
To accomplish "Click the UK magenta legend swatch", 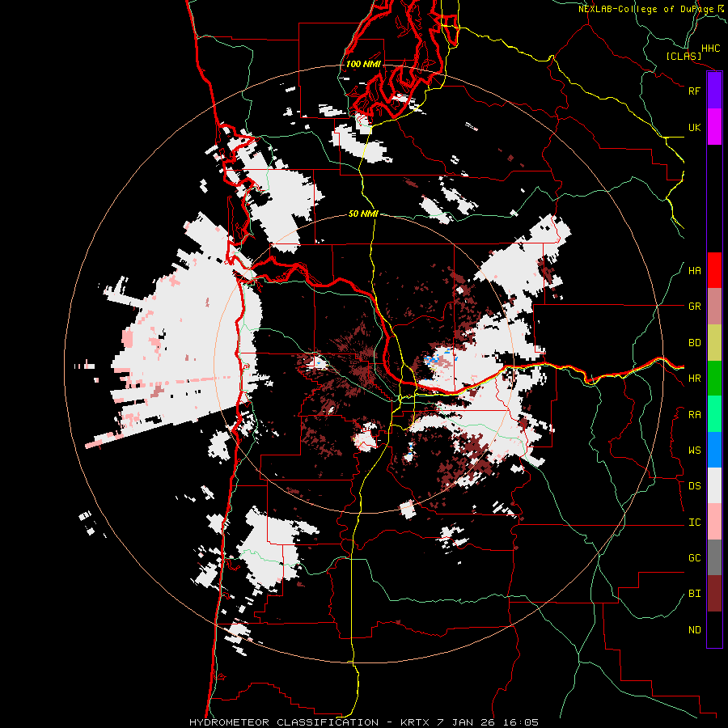I will pos(714,127).
